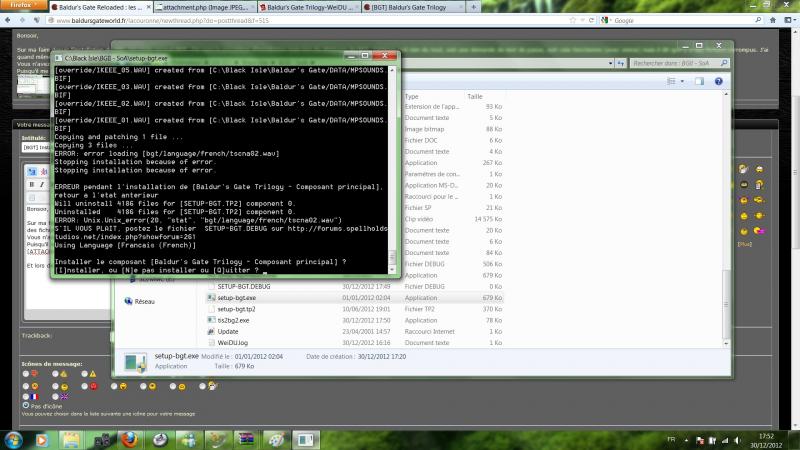
Task: Open the Baldur's Gate Trilogy-WeiDU tab
Action: (308, 7)
